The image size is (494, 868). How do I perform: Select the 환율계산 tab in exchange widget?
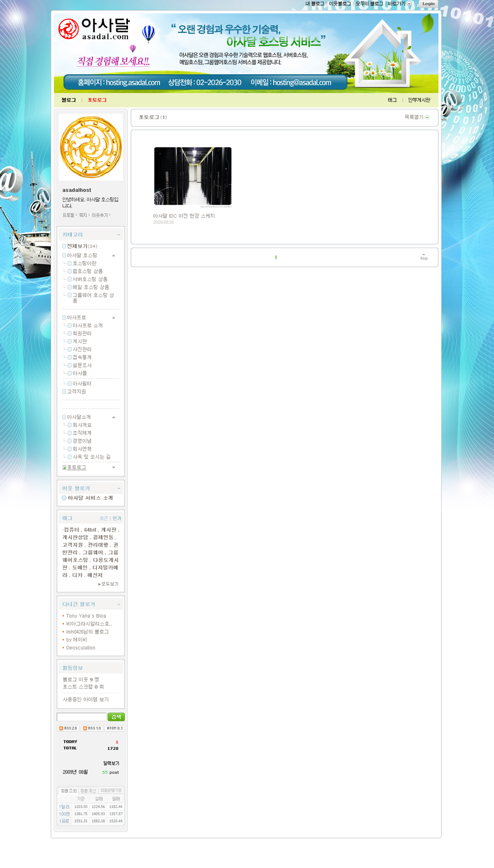point(88,791)
